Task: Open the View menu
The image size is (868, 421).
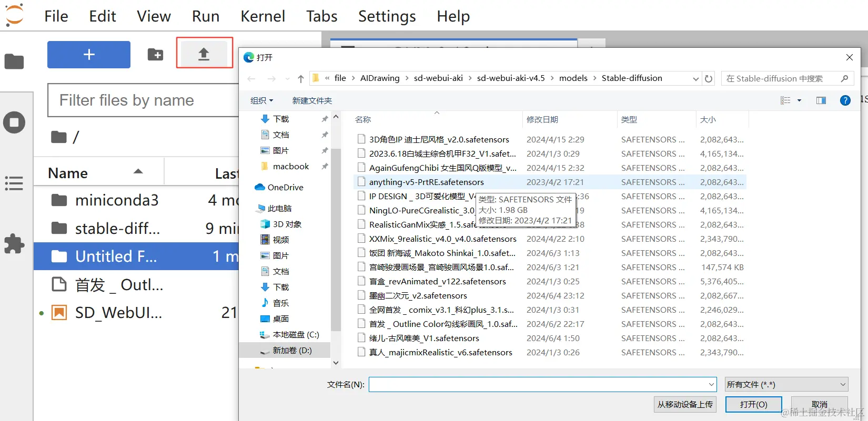Action: [154, 16]
